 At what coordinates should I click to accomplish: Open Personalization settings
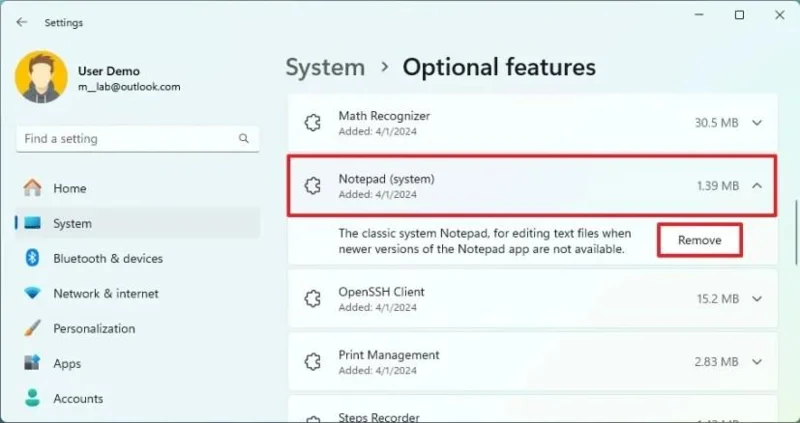click(x=138, y=329)
